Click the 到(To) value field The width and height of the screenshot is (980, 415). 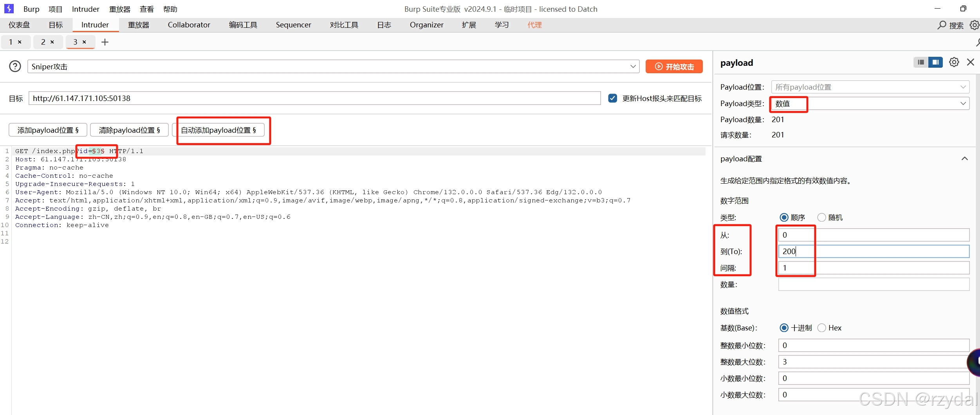click(x=874, y=251)
